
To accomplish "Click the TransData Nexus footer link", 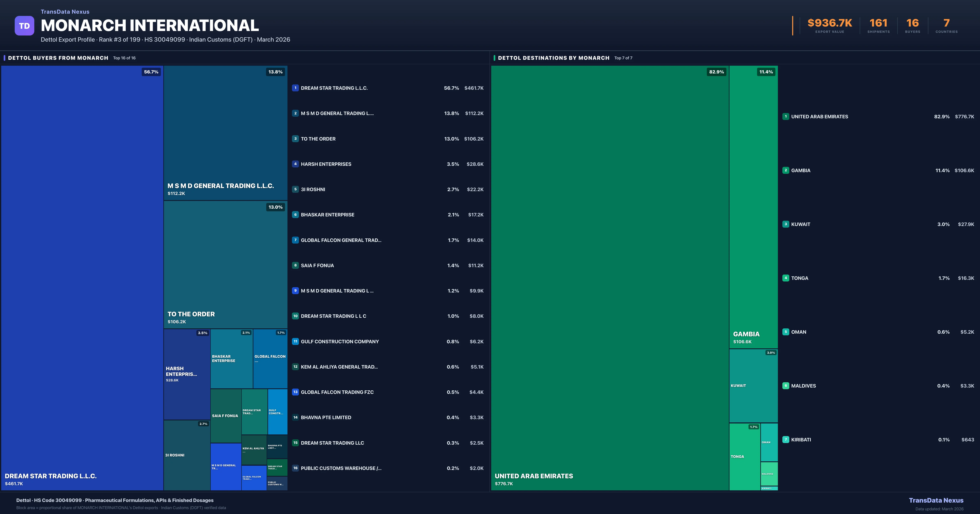I will click(936, 500).
